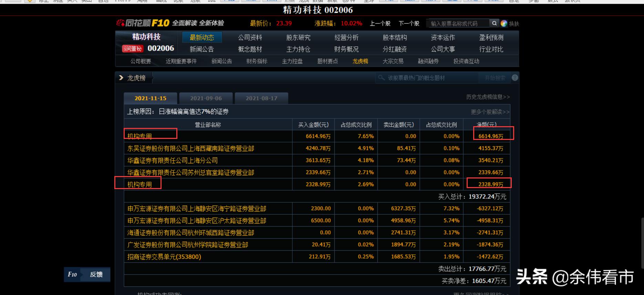This screenshot has height=295, width=644.
Task: Open the 股本结构 menu
Action: tap(395, 37)
